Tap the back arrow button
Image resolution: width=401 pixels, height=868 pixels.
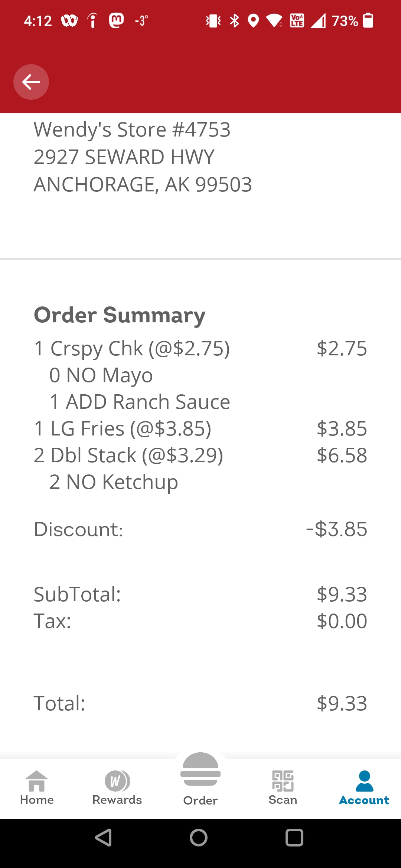(31, 82)
